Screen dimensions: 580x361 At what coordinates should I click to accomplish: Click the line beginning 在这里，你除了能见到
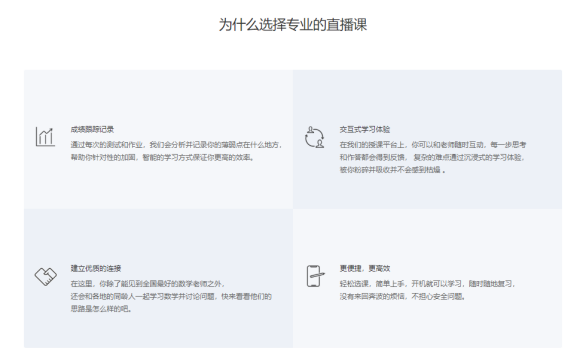pos(148,284)
